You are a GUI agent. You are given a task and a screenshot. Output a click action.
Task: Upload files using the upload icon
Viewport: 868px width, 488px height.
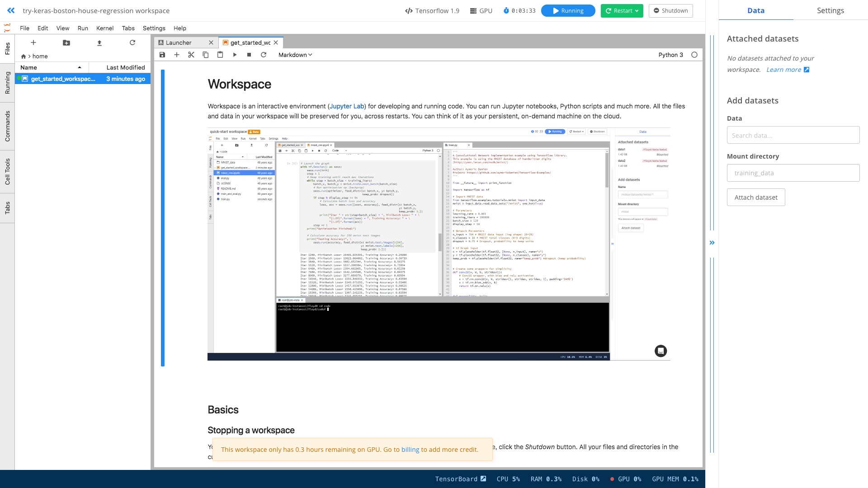point(99,42)
